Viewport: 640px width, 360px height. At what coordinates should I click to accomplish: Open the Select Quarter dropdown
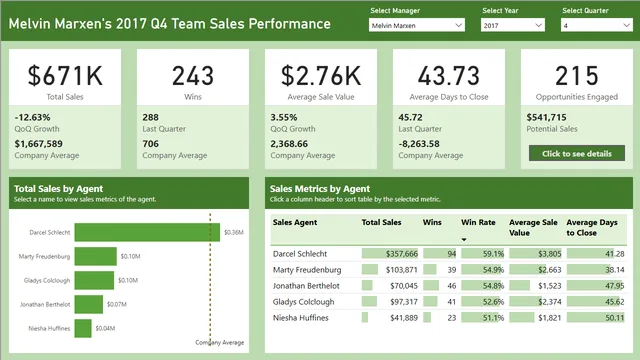click(596, 25)
